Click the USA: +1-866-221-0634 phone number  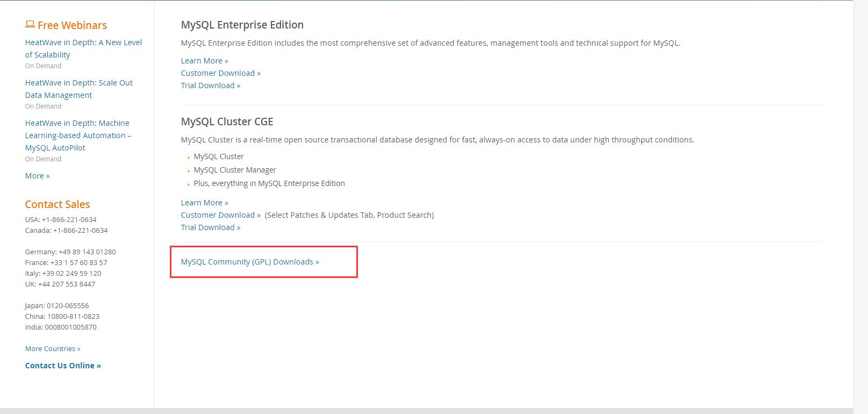pos(61,219)
